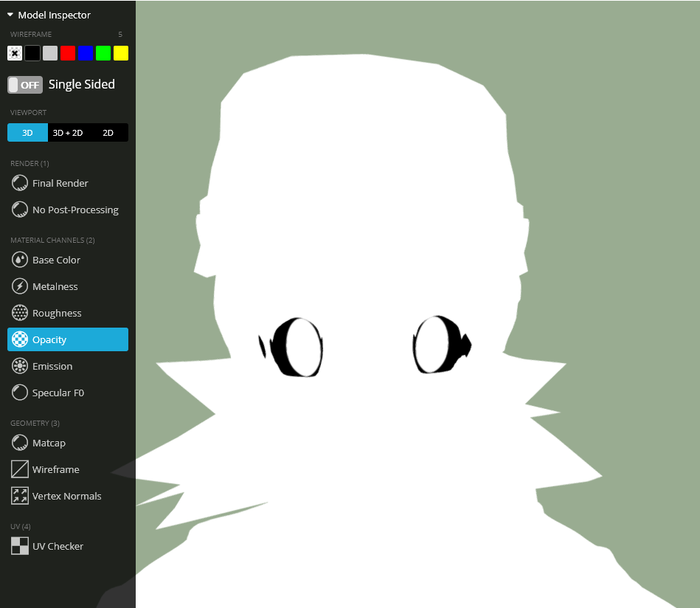Select the no-wireframe crossed-out swatch
This screenshot has height=608, width=700.
click(x=15, y=53)
